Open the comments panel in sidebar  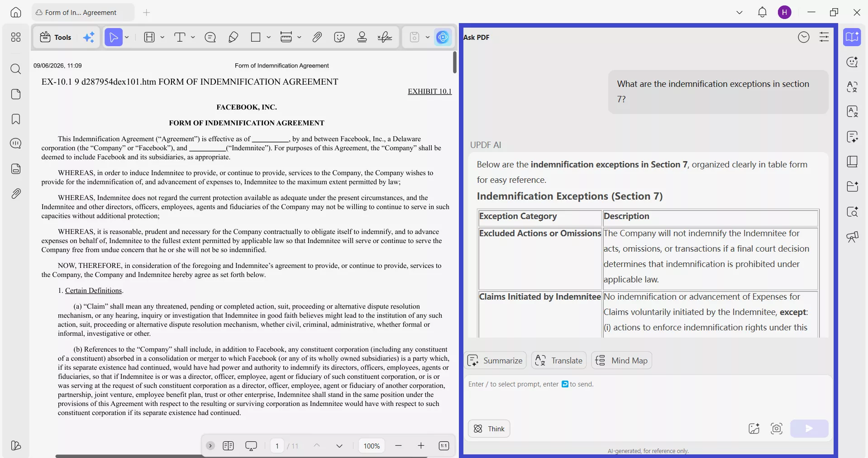(x=16, y=143)
